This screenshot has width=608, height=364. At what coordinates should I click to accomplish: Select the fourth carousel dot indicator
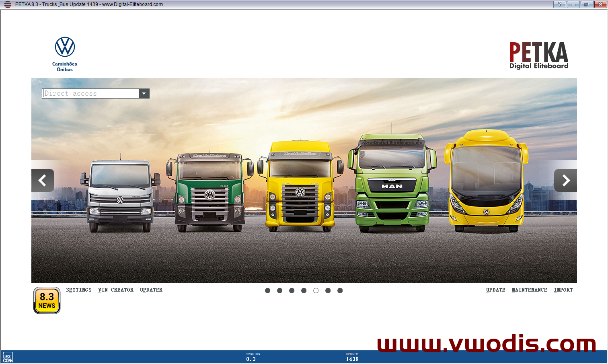coord(304,290)
